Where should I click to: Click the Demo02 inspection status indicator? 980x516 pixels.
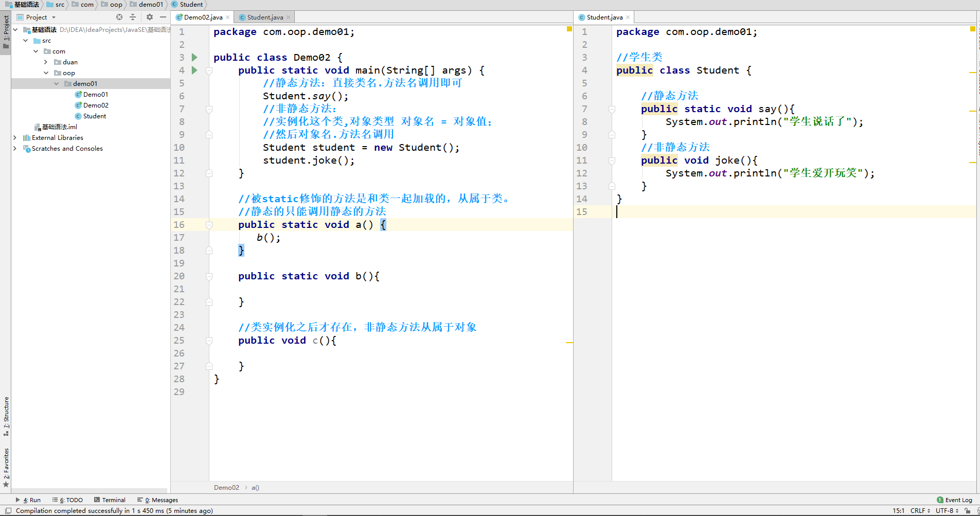(569, 29)
